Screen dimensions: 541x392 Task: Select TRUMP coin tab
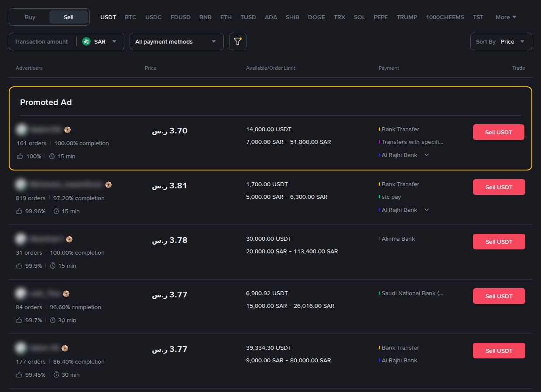pyautogui.click(x=407, y=17)
